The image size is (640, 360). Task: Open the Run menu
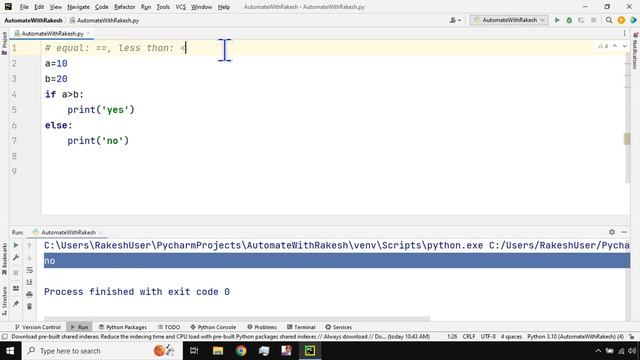point(146,7)
